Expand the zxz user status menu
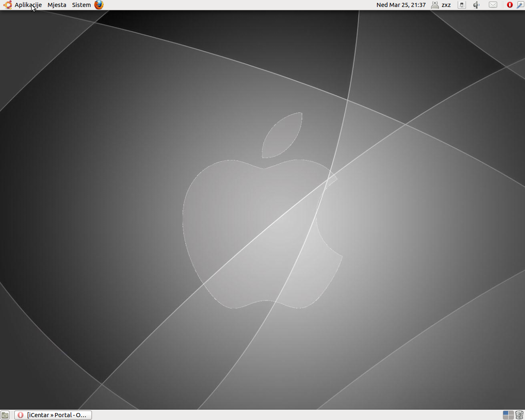 [x=441, y=5]
